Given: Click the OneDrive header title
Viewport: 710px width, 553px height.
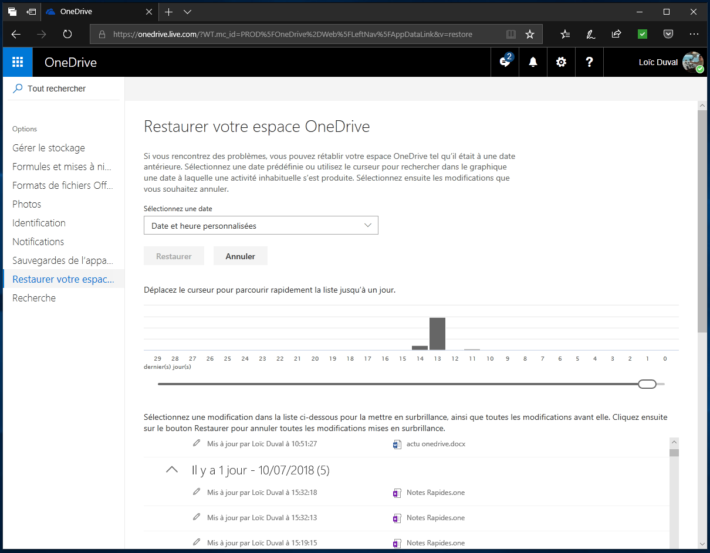Looking at the screenshot, I should tap(70, 63).
